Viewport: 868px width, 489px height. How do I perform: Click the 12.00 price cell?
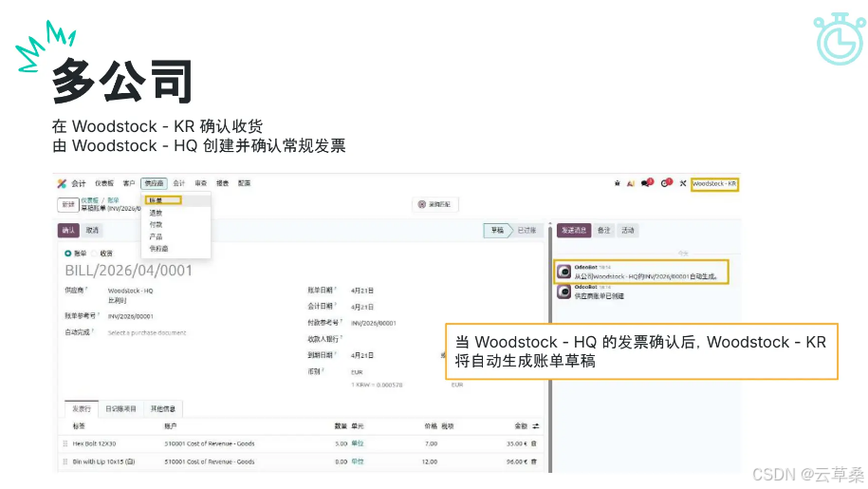click(430, 461)
